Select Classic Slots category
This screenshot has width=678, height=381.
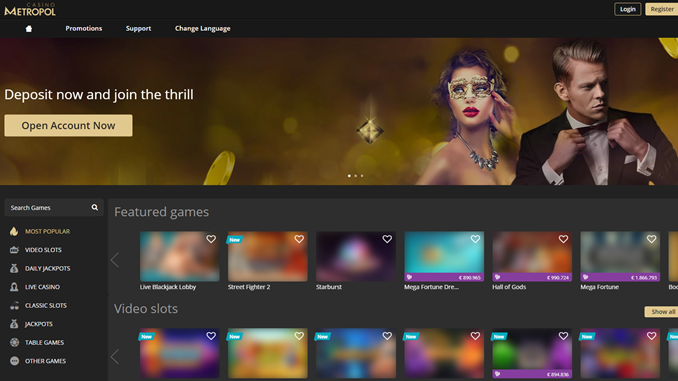pyautogui.click(x=46, y=306)
